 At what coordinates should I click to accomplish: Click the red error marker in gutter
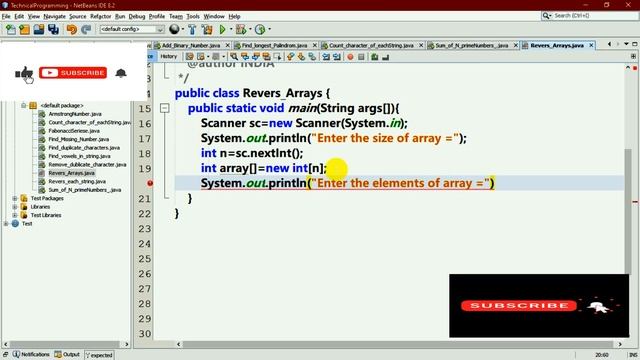coord(150,183)
